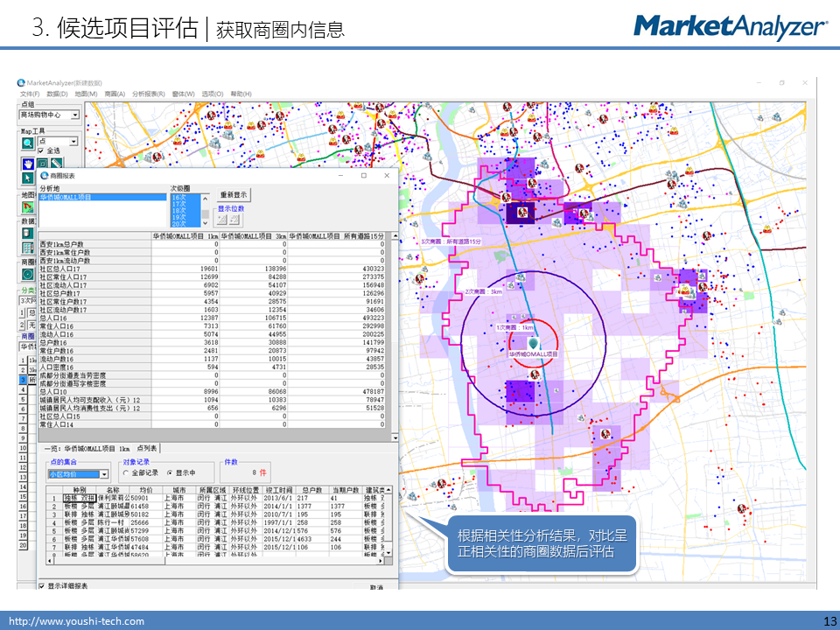840x630 pixels.
Task: Click the 均价 column header in point list
Action: 146,490
